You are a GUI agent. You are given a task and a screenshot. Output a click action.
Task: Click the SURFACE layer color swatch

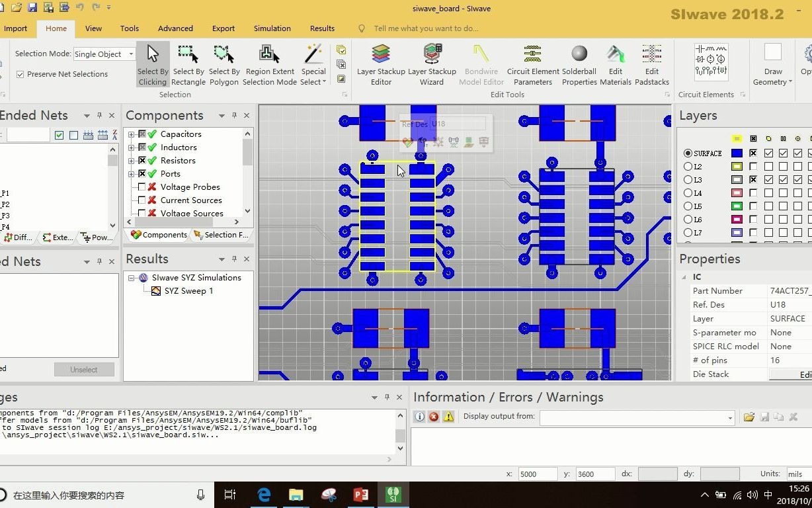coord(737,153)
